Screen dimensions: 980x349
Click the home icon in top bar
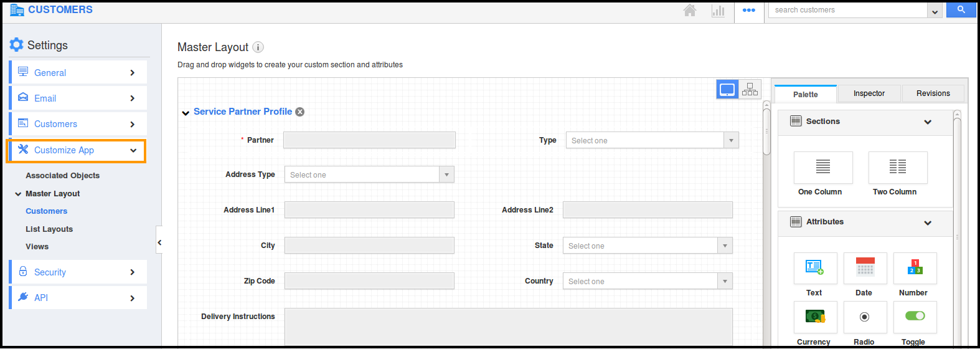click(x=690, y=10)
